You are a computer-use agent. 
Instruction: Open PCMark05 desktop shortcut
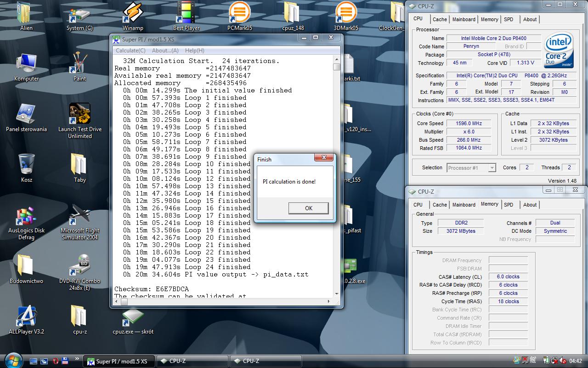click(x=239, y=17)
